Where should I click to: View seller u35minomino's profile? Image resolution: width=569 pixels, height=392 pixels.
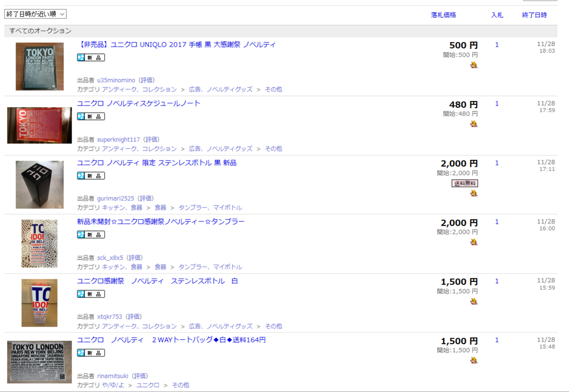pyautogui.click(x=116, y=80)
